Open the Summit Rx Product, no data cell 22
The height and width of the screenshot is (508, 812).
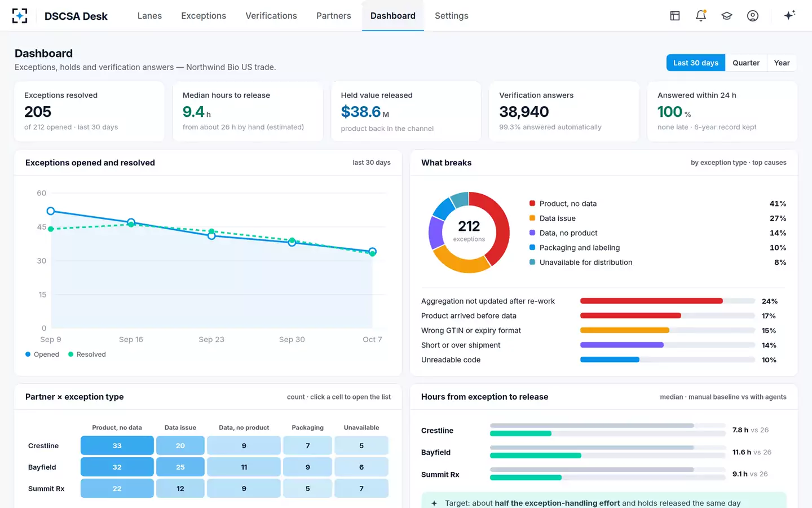pyautogui.click(x=117, y=489)
